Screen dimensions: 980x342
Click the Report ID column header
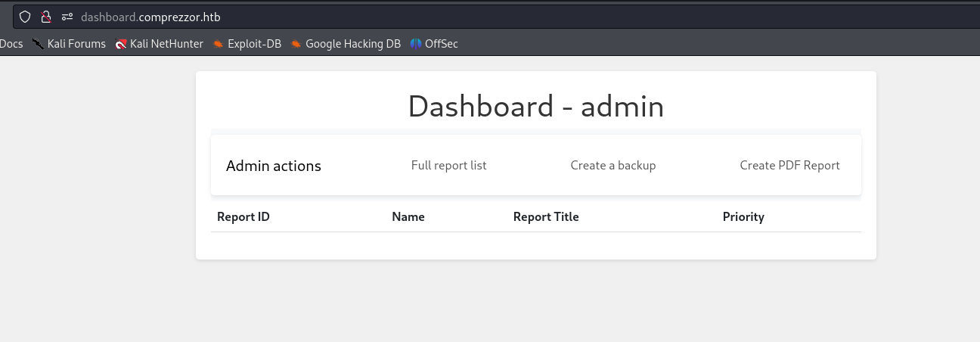point(243,216)
